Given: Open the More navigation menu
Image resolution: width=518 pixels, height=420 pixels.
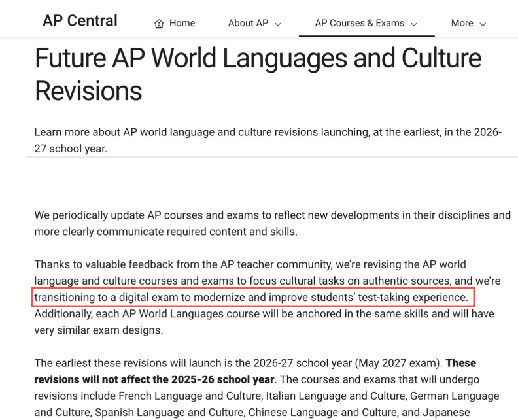Looking at the screenshot, I should pyautogui.click(x=468, y=23).
